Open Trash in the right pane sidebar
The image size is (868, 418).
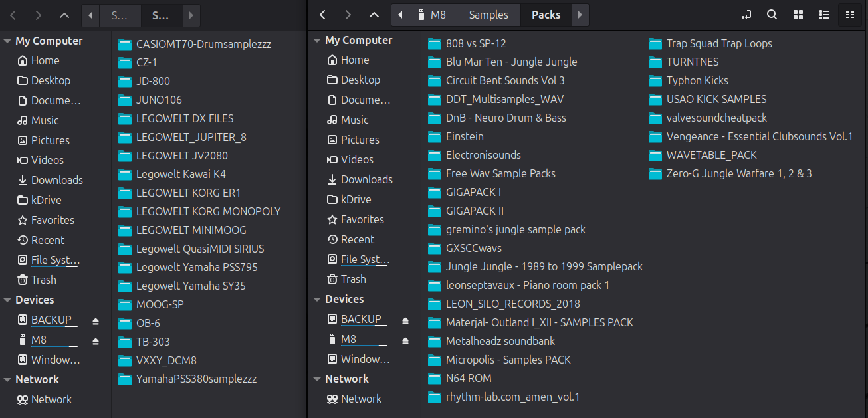click(353, 279)
